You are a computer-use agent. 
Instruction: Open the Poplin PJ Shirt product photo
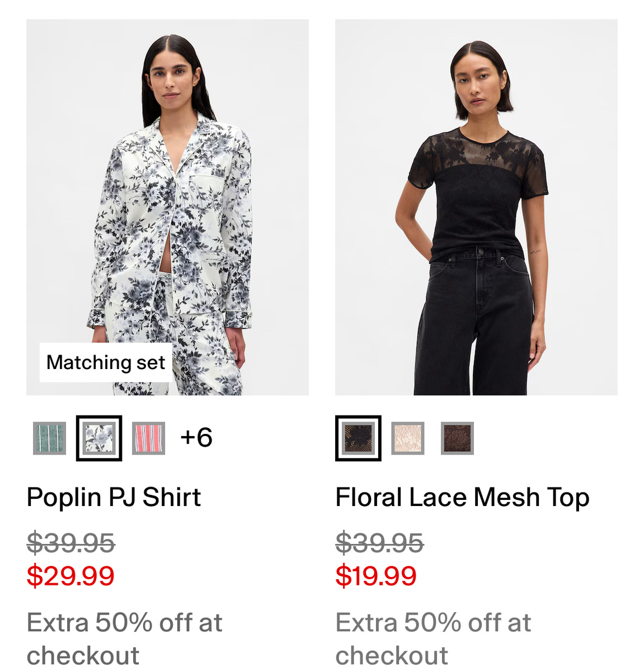click(x=167, y=207)
